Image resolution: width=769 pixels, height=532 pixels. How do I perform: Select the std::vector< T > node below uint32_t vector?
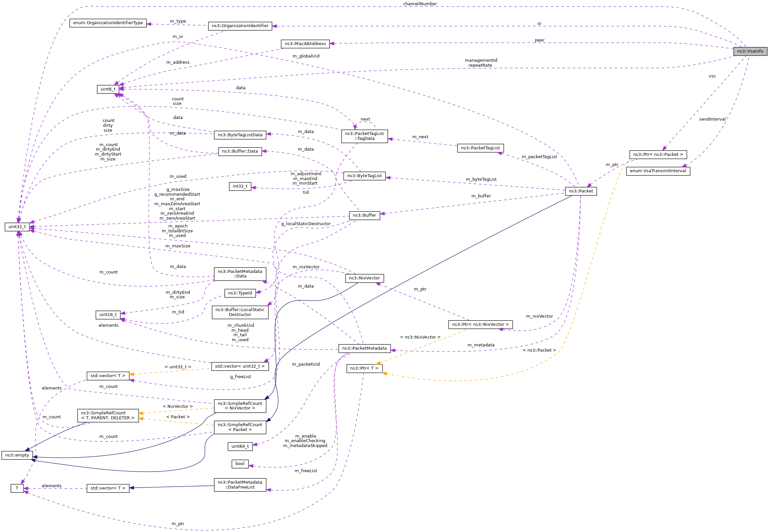[108, 376]
